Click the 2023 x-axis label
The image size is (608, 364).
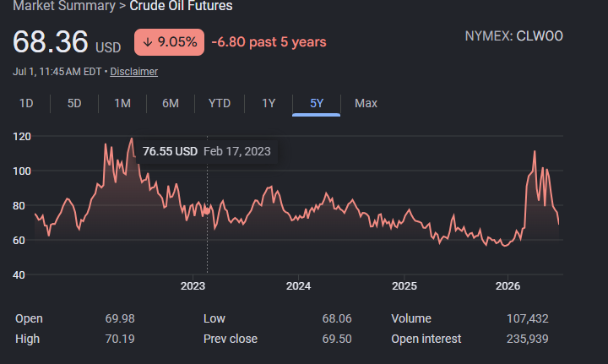click(193, 286)
